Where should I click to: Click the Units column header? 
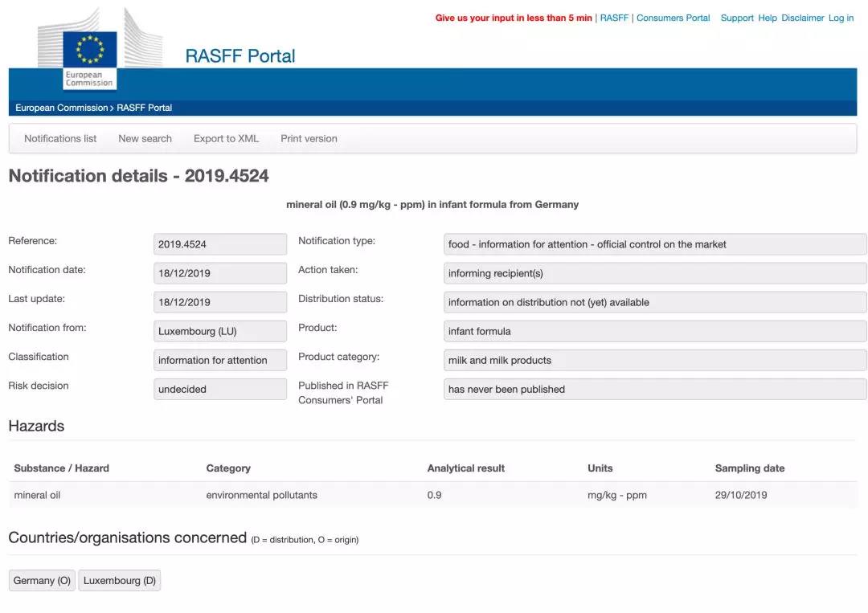click(600, 468)
